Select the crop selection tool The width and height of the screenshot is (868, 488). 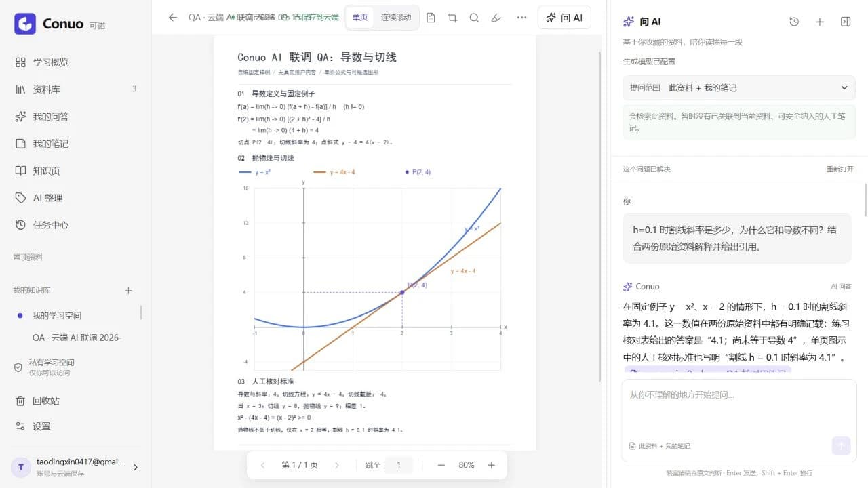tap(452, 18)
